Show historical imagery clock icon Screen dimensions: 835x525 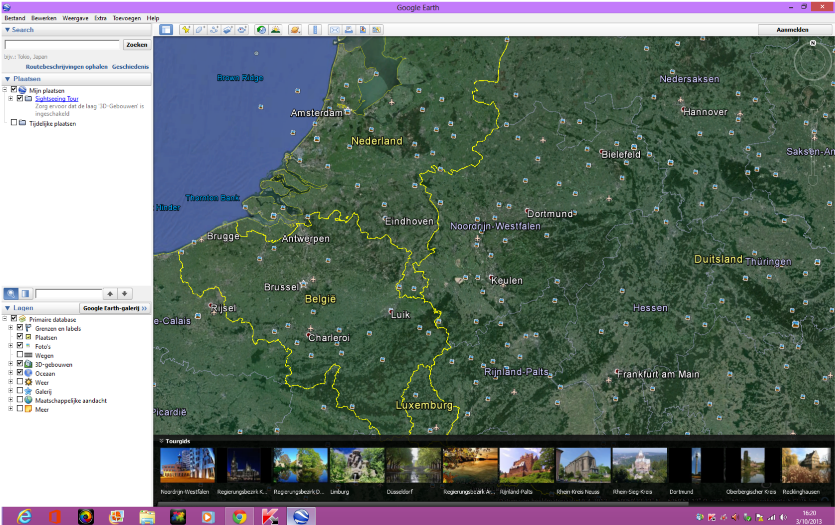click(x=261, y=30)
